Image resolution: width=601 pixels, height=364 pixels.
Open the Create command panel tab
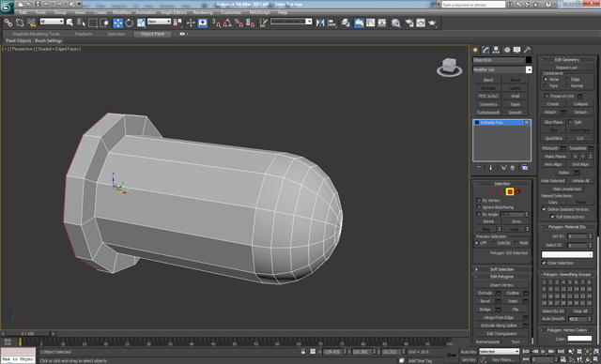[x=476, y=50]
